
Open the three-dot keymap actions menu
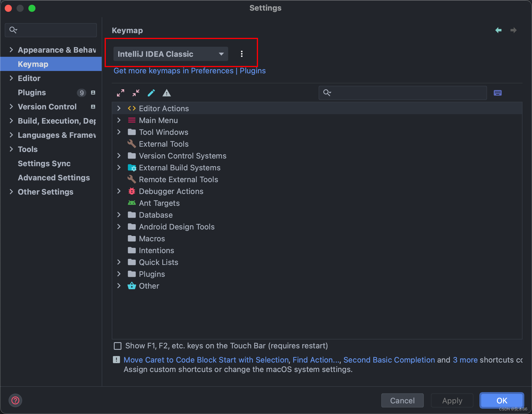pos(242,54)
